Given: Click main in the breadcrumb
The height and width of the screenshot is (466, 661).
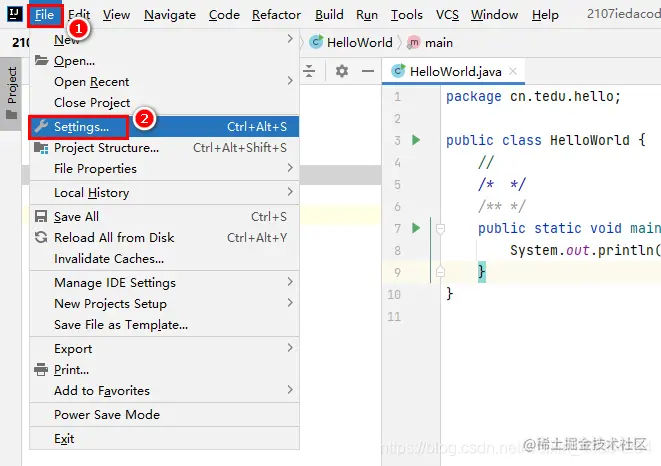Looking at the screenshot, I should [439, 43].
